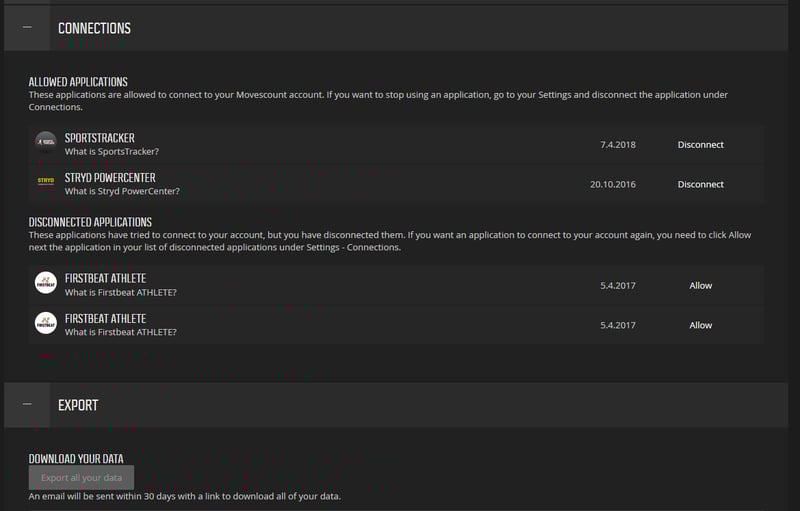
Task: Click the Stryd PowerCenter logo icon
Action: [46, 183]
